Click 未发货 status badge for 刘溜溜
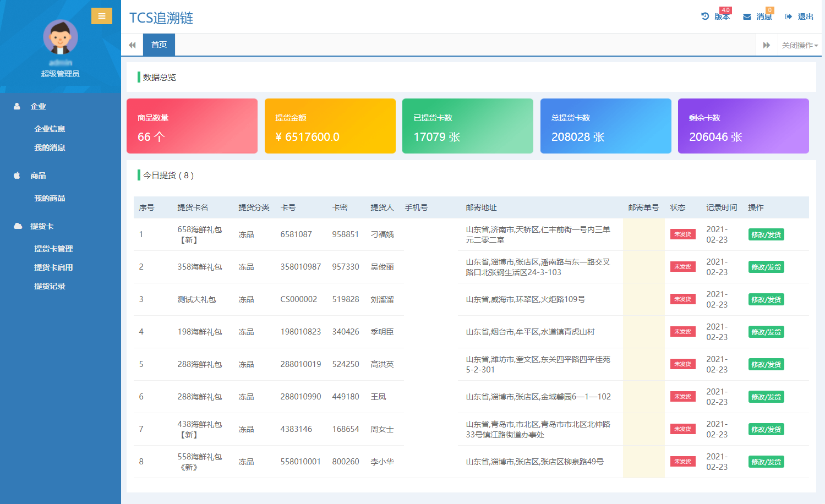This screenshot has height=504, width=825. pos(682,299)
